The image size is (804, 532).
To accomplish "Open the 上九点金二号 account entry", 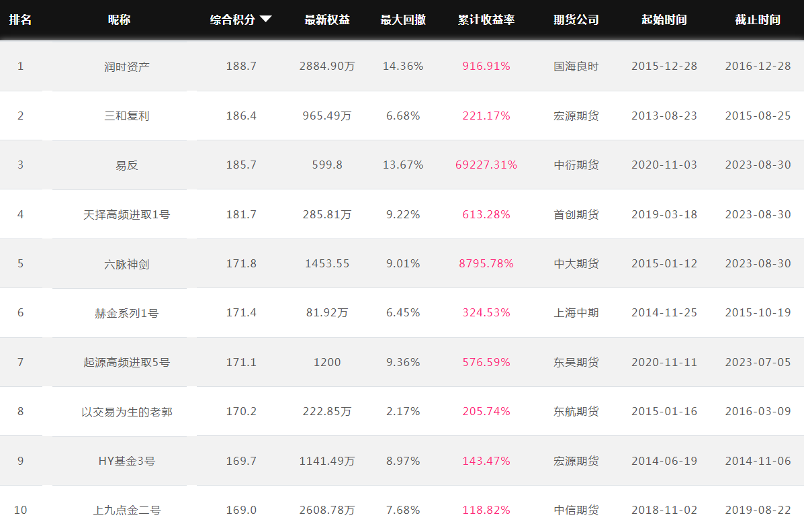I will point(127,510).
